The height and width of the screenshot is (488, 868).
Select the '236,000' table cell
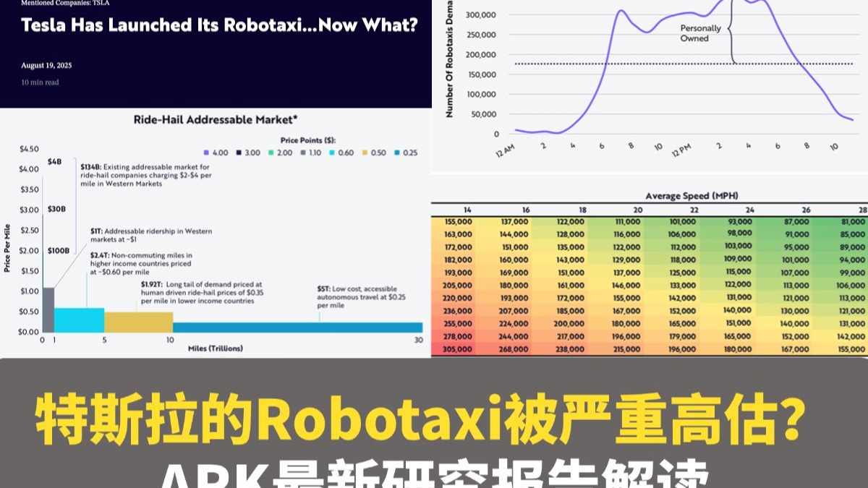click(x=457, y=311)
